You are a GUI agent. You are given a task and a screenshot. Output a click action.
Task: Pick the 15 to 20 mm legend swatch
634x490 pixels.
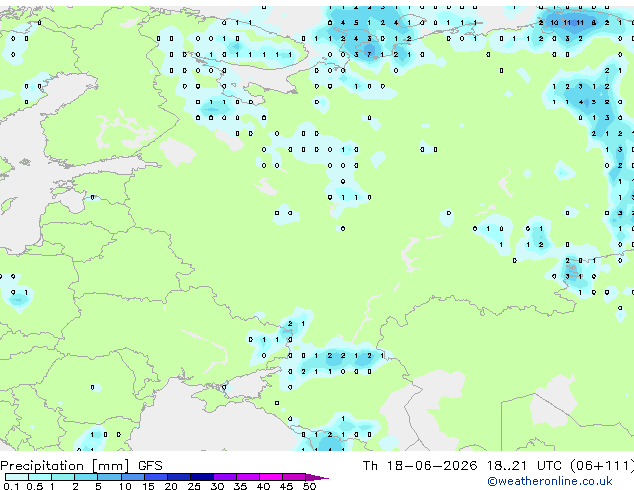(x=155, y=477)
